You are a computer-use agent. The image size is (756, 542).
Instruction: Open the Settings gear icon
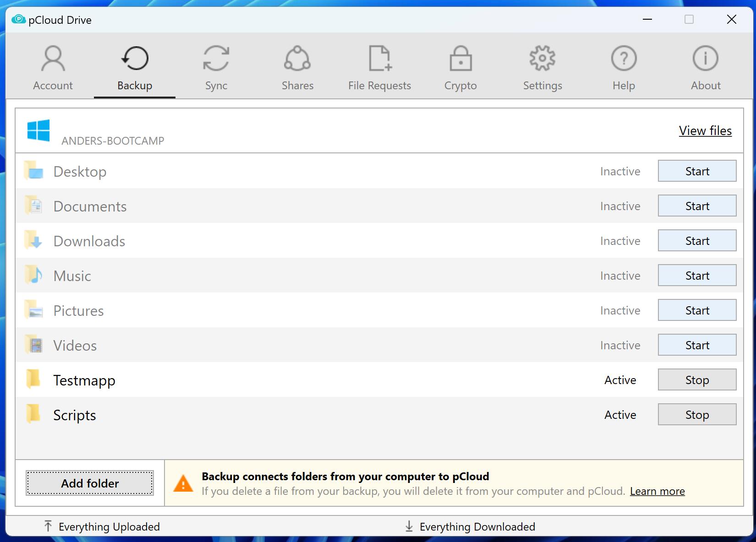pyautogui.click(x=542, y=59)
